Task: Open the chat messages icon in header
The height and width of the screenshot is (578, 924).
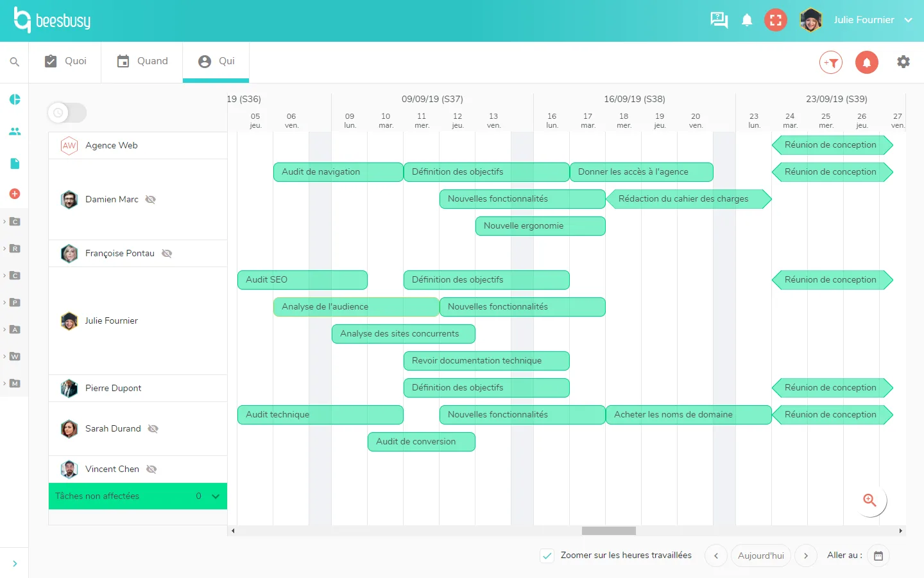Action: click(719, 20)
